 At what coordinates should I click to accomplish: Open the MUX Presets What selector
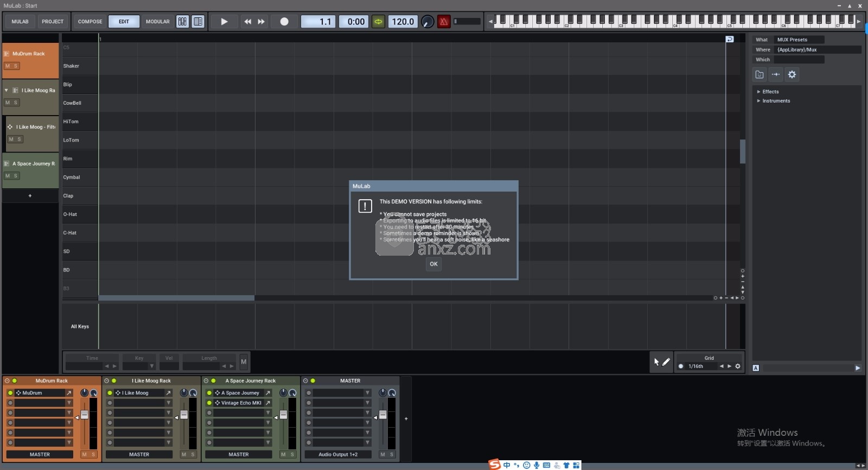800,40
